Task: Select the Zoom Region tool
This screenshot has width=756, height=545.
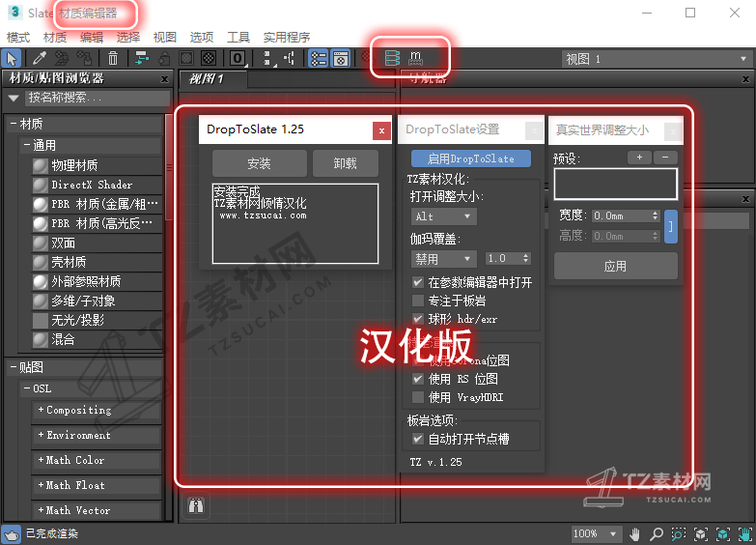Action: tap(679, 534)
